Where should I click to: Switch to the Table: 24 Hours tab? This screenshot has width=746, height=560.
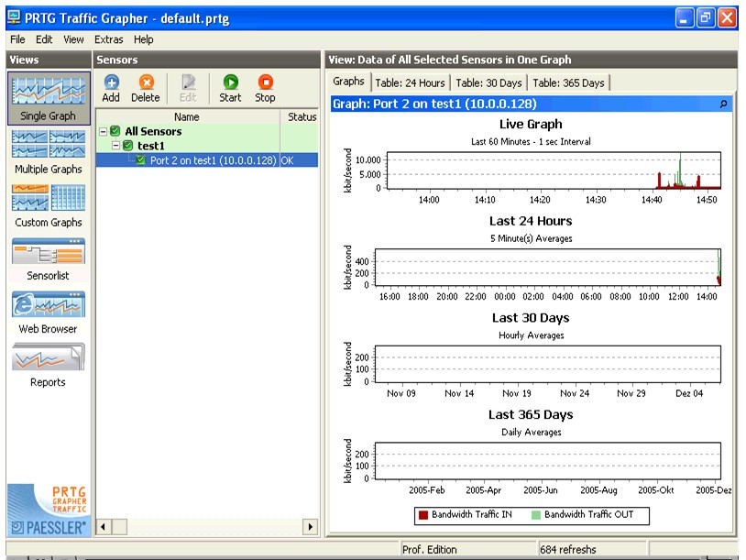tap(410, 82)
